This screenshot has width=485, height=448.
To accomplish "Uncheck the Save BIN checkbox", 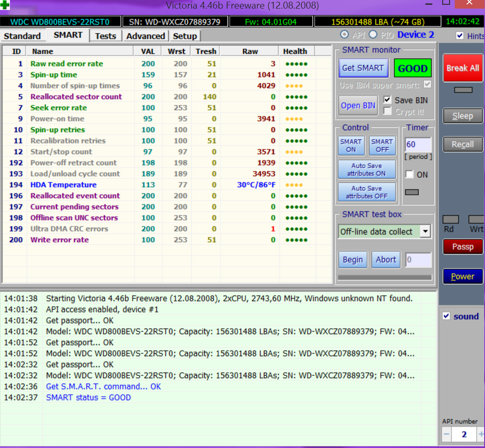I will click(387, 100).
